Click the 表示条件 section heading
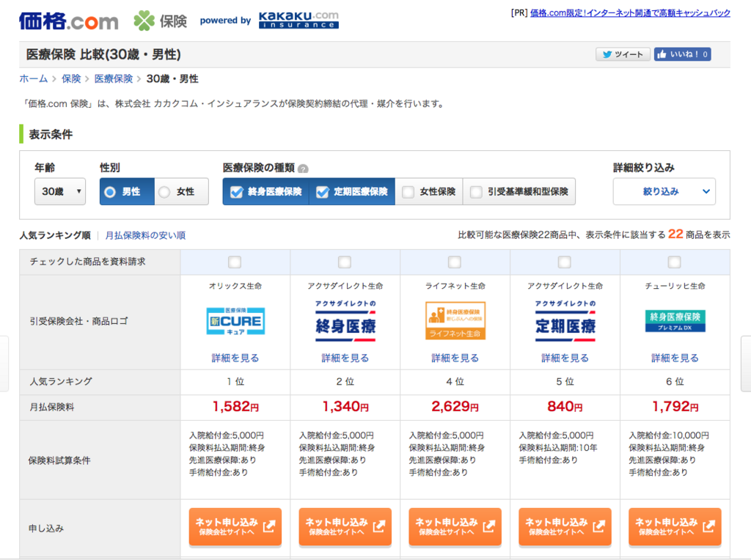The width and height of the screenshot is (751, 560). coord(51,134)
